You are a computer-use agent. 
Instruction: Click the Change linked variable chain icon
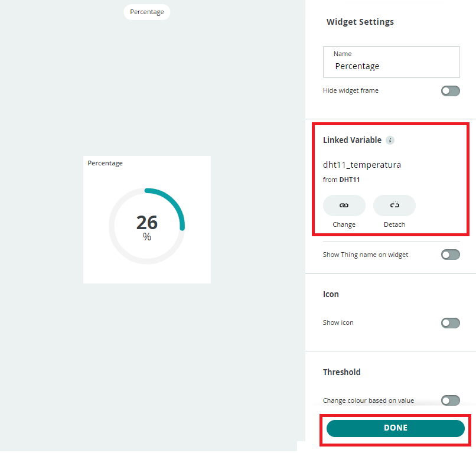pos(344,206)
